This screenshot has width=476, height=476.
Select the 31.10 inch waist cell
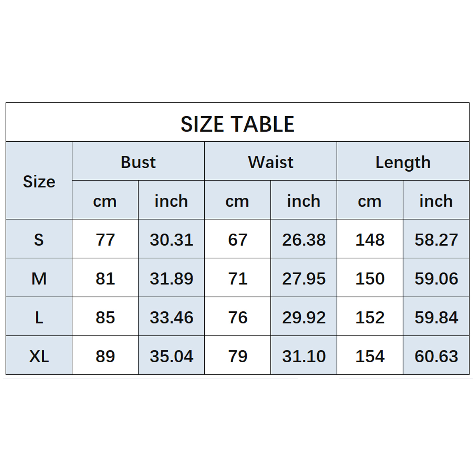pos(304,356)
